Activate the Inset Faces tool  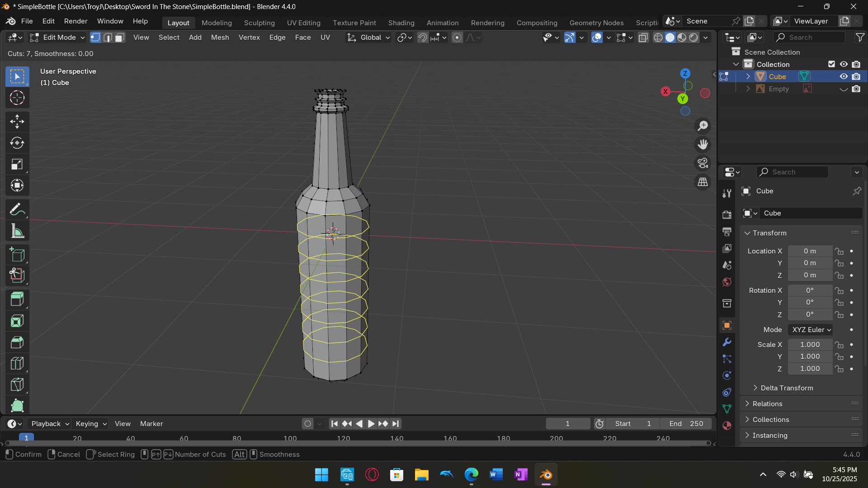point(17,321)
